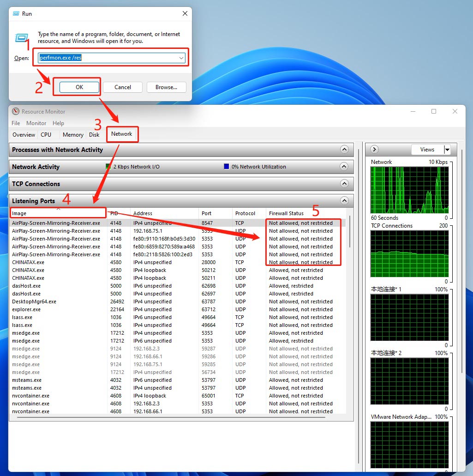Image resolution: width=473 pixels, height=476 pixels.
Task: Click the Resource Monitor title bar icon
Action: [16, 111]
